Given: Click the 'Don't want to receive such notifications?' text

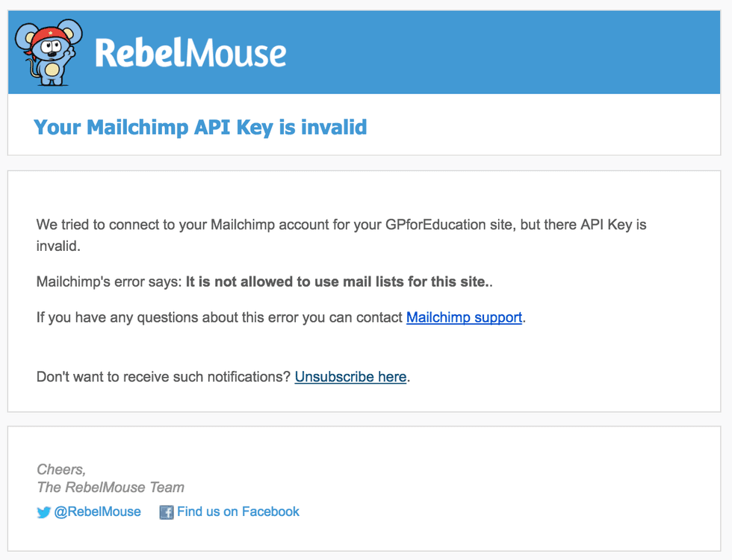Looking at the screenshot, I should [x=163, y=377].
